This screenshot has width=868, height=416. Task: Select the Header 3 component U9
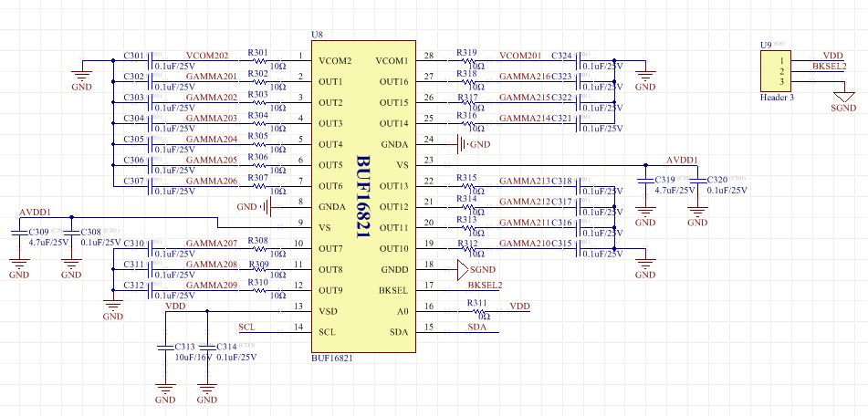coord(776,71)
